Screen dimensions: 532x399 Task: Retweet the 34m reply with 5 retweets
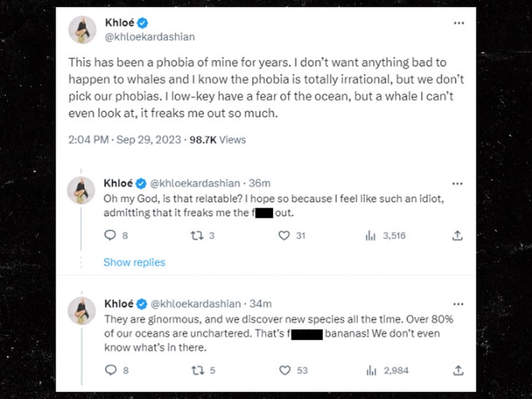pos(196,370)
